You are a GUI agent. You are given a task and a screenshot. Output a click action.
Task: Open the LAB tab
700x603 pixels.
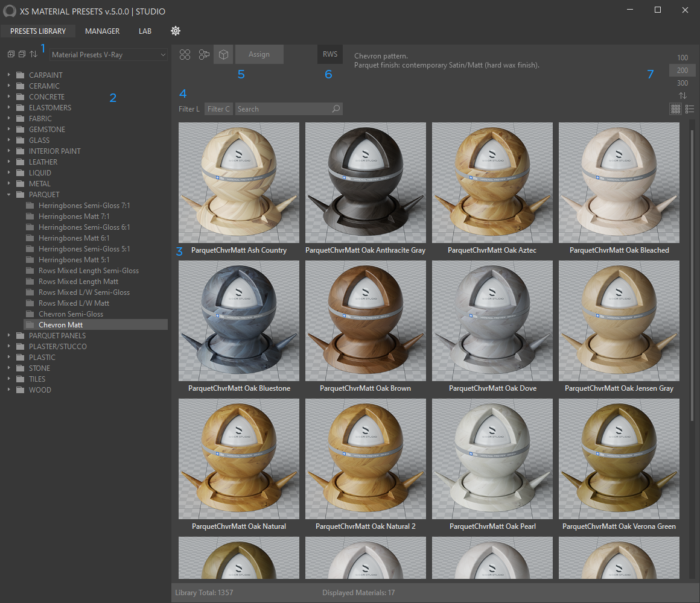tap(145, 31)
